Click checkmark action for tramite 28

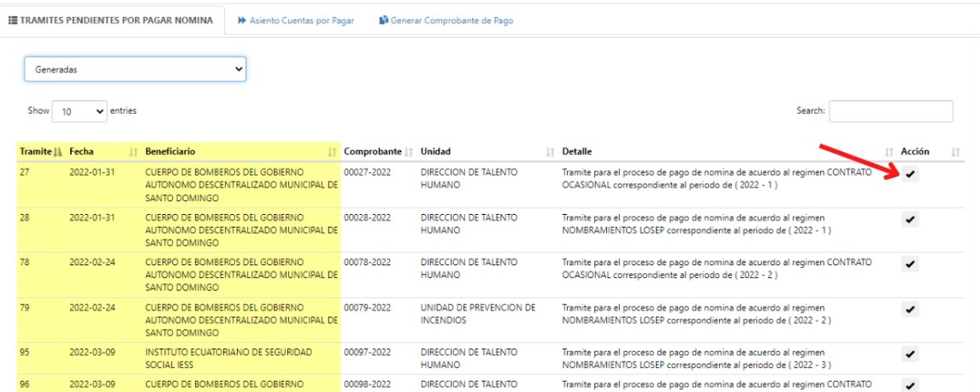[910, 219]
